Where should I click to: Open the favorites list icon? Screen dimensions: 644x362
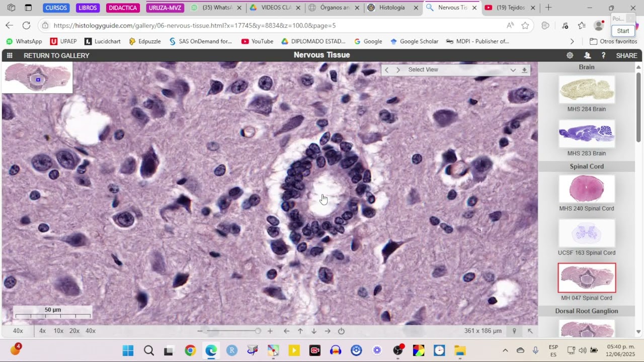coord(582,26)
